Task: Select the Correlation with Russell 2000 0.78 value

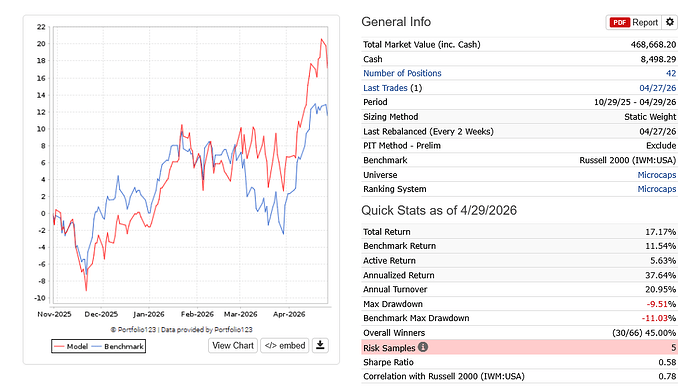Action: point(668,376)
